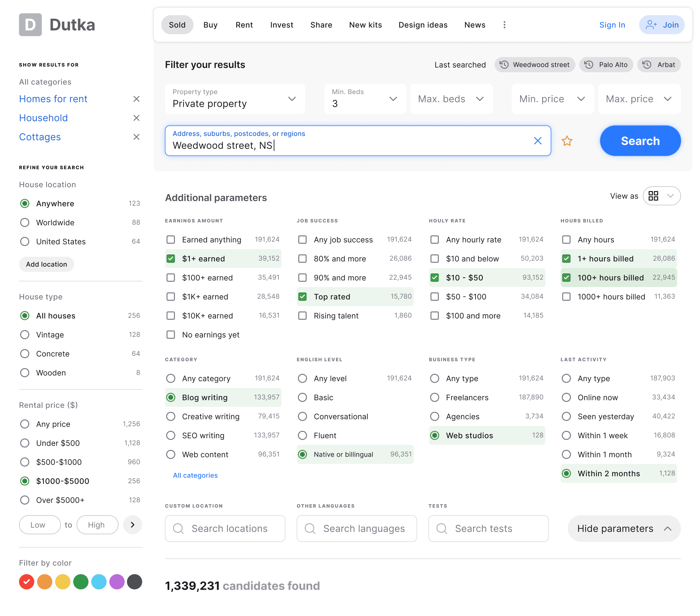Open the three-dot overflow menu in navigation
This screenshot has height=616, width=700.
[x=504, y=25]
